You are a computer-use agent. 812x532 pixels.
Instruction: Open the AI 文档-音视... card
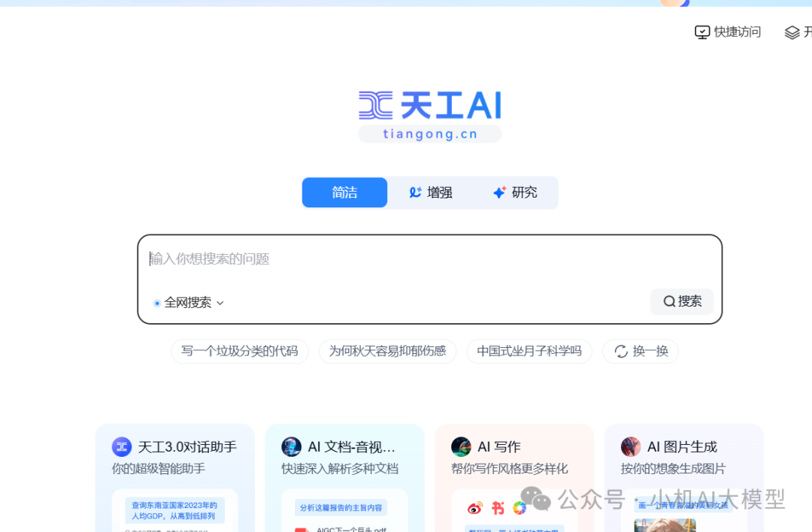(345, 478)
